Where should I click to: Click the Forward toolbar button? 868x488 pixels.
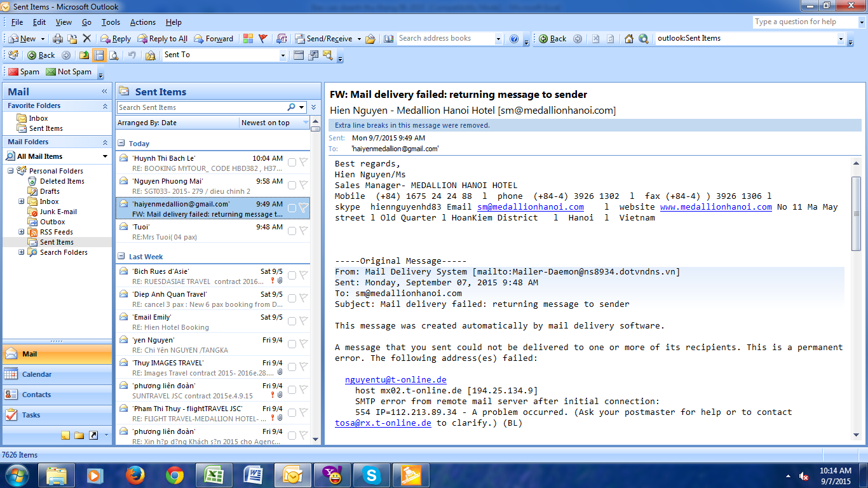click(213, 39)
